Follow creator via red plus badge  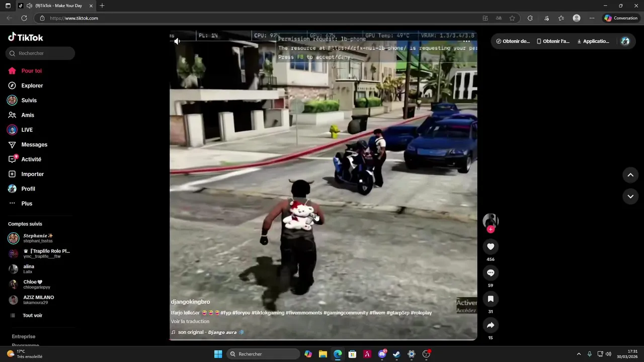pyautogui.click(x=491, y=229)
